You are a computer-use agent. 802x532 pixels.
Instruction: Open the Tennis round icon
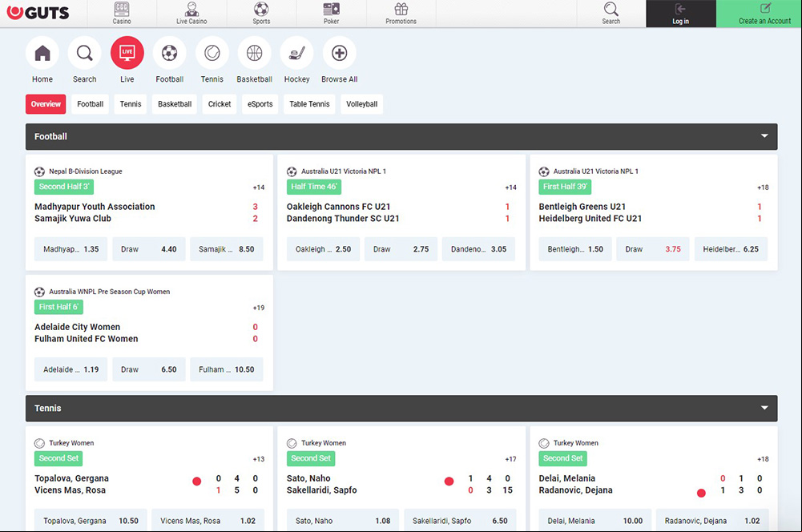[x=212, y=53]
